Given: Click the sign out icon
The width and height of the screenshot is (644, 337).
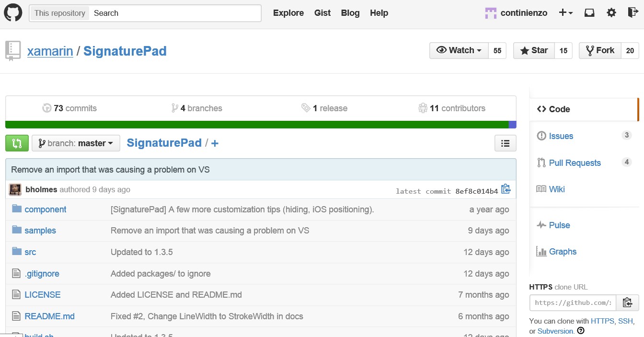Looking at the screenshot, I should (x=632, y=13).
